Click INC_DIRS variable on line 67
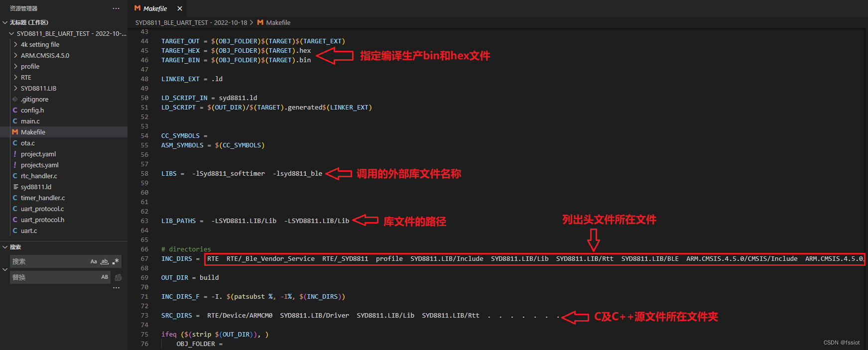The image size is (868, 350). click(x=176, y=258)
